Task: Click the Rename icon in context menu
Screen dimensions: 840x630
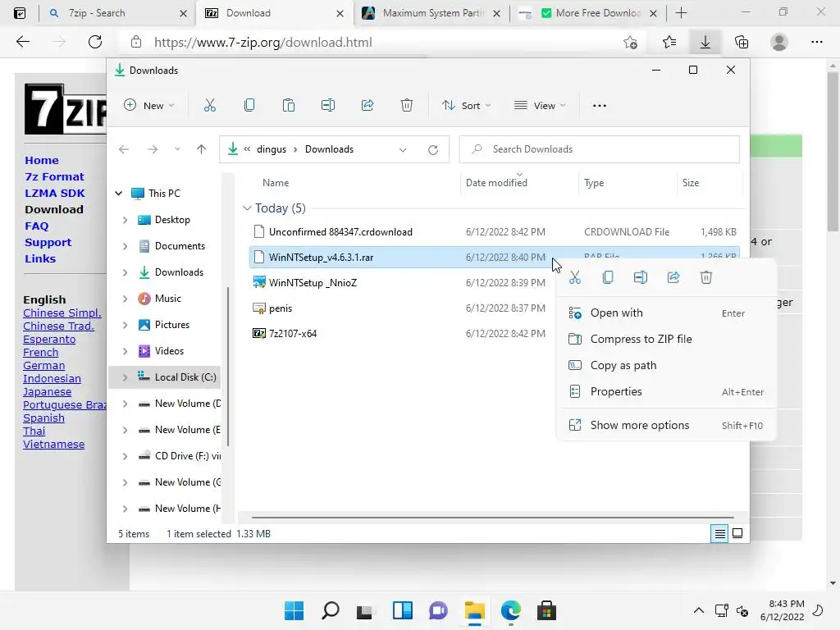Action: pos(640,277)
